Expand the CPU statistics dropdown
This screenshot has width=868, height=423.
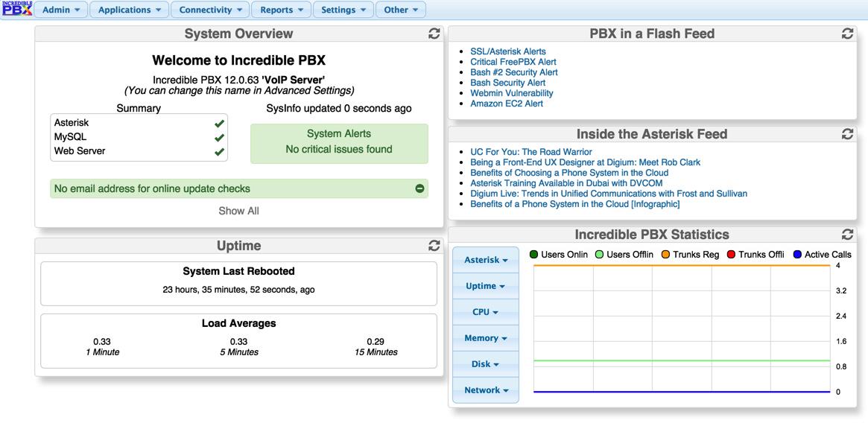point(486,312)
